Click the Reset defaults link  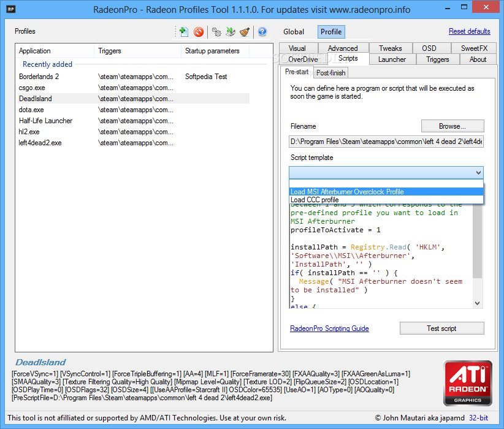[x=469, y=31]
